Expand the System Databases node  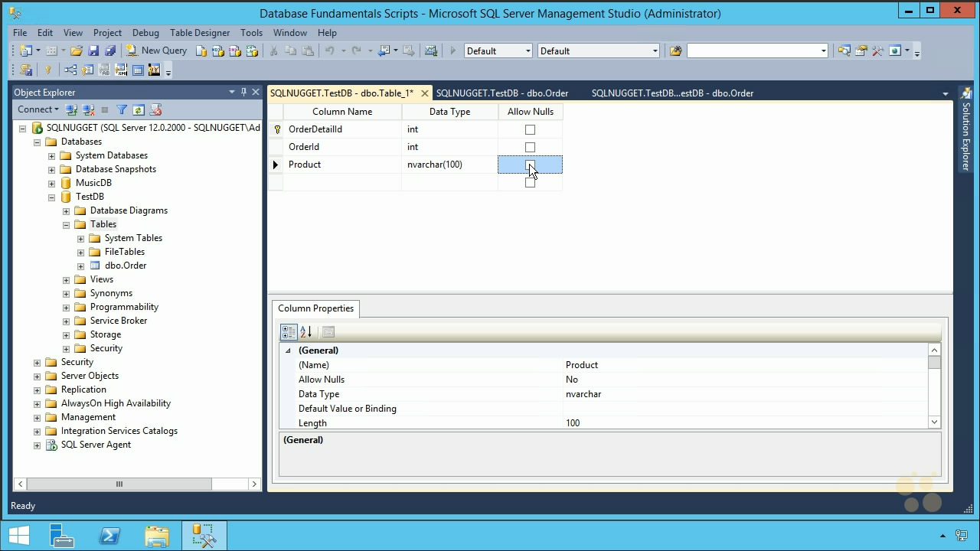(51, 155)
